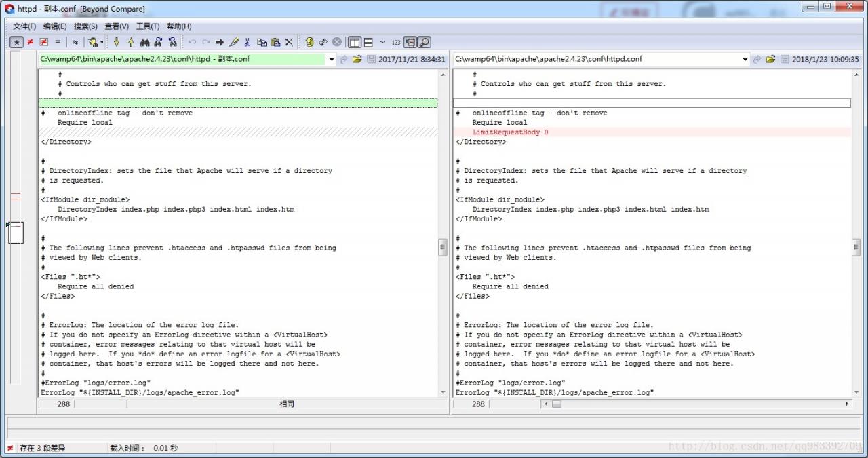Click right pane horizontal scroll right arrow
The image size is (868, 458).
coord(847,404)
